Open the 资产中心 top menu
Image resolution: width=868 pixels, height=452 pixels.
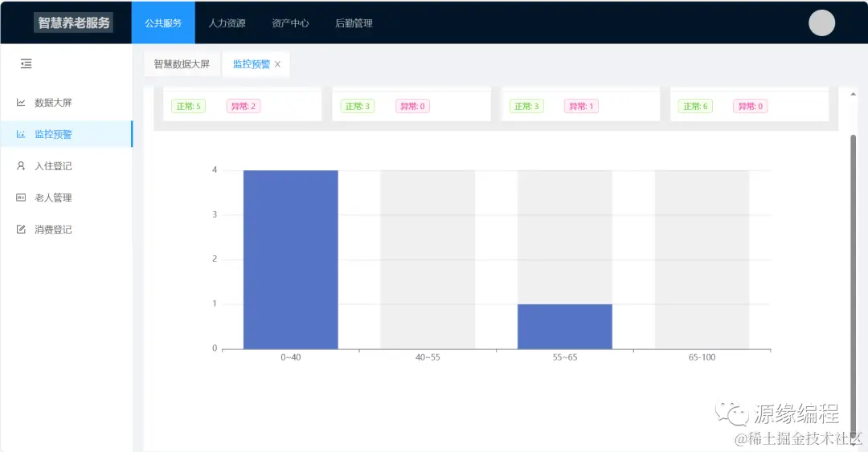290,22
